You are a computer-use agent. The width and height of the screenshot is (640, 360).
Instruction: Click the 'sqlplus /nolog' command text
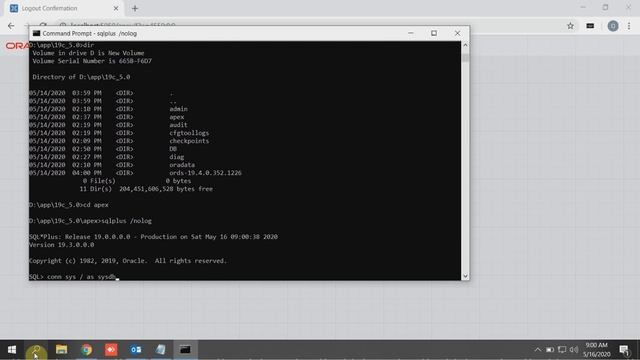point(126,221)
